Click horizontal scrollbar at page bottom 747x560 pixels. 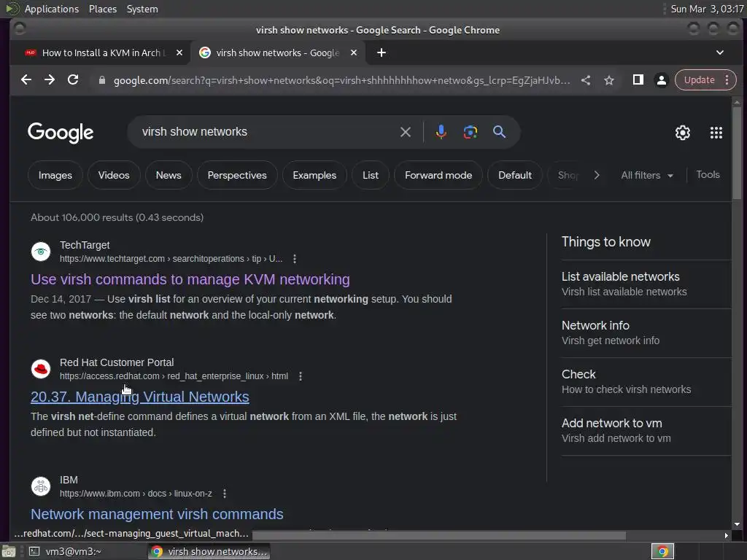tap(438, 536)
